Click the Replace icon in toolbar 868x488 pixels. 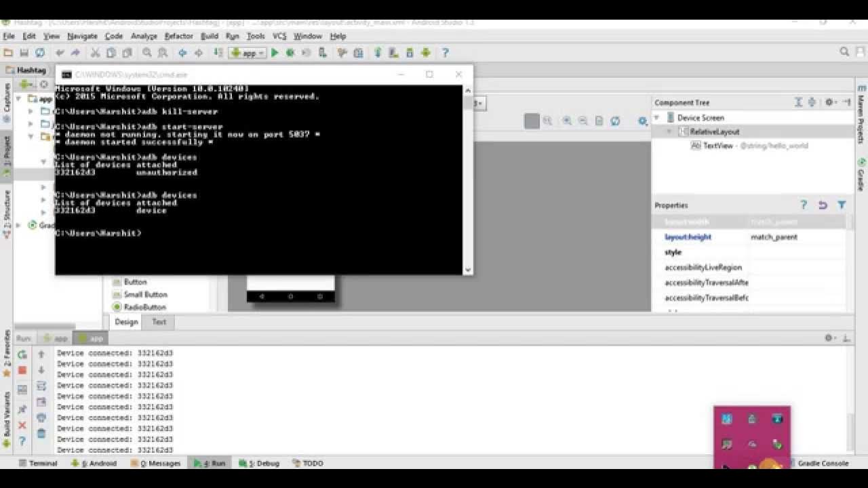tap(163, 52)
